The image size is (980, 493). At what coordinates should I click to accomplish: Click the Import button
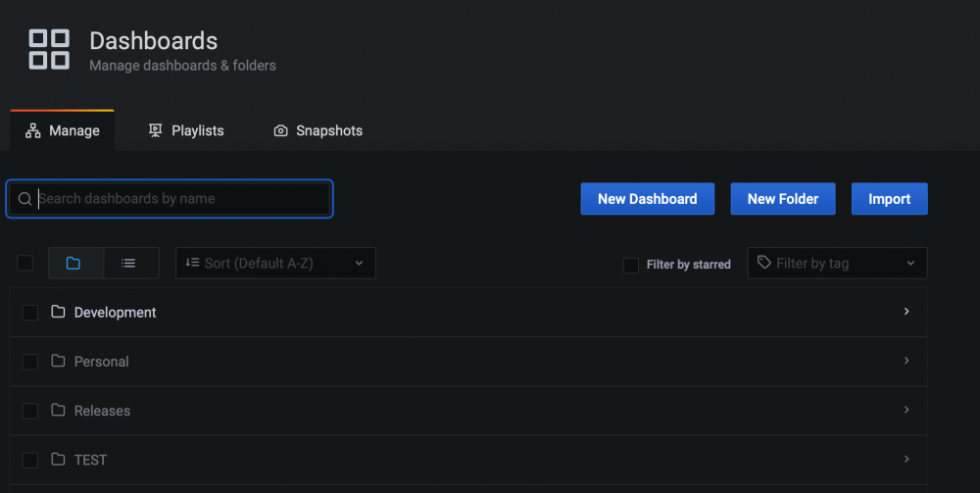pos(890,199)
